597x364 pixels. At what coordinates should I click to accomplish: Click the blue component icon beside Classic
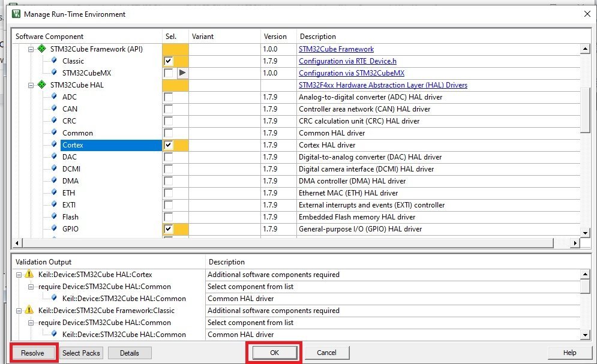tap(54, 61)
